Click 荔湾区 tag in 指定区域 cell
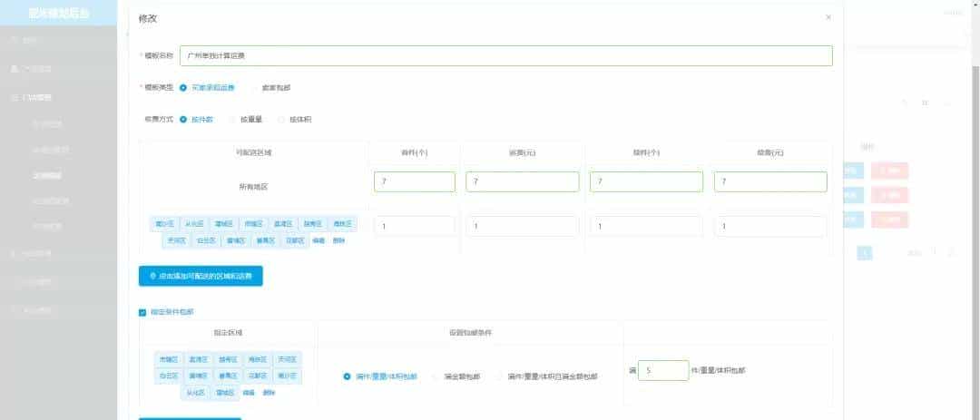The image size is (980, 420). click(199, 359)
